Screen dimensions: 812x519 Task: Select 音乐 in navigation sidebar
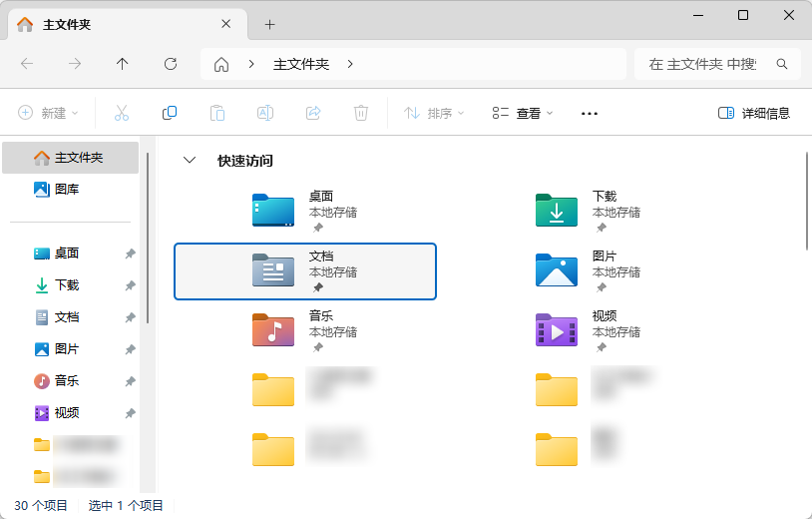pyautogui.click(x=71, y=381)
